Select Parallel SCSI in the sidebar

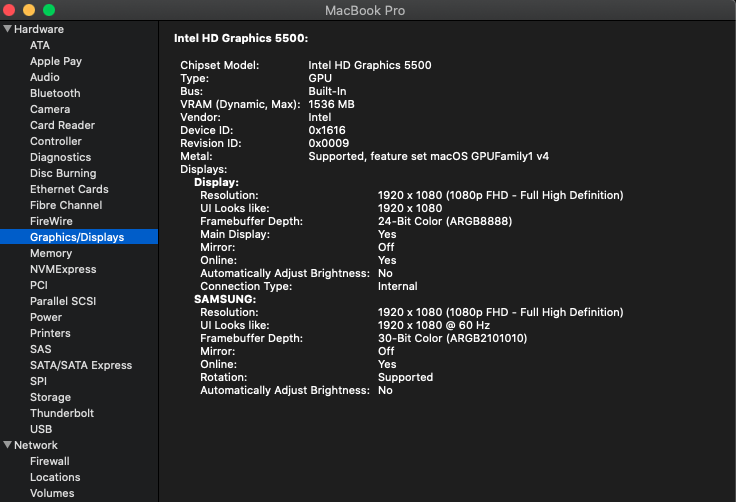63,301
